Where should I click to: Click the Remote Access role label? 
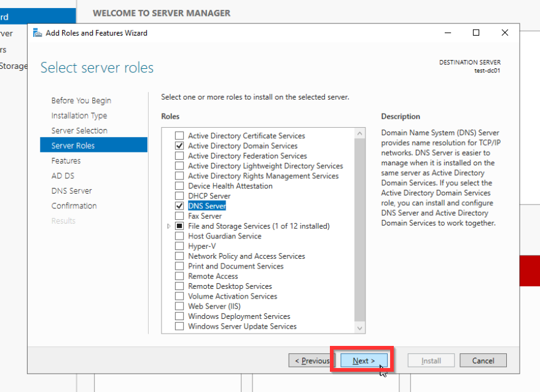click(x=213, y=276)
